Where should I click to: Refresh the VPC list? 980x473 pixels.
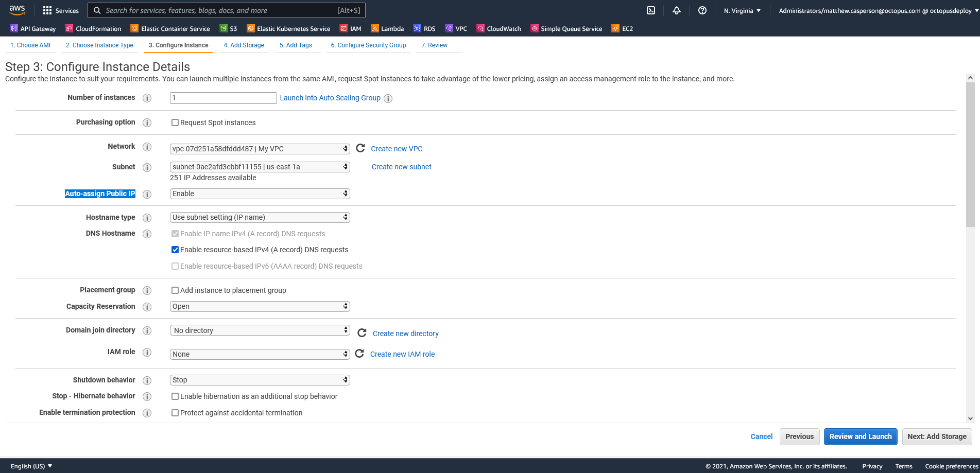pyautogui.click(x=360, y=148)
